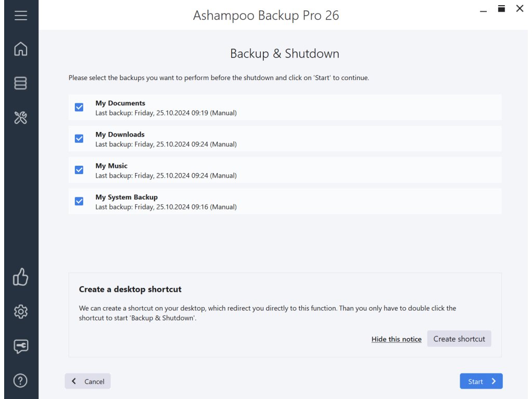Image resolution: width=532 pixels, height=399 pixels.
Task: Toggle the My System Backup checkbox
Action: (x=79, y=201)
